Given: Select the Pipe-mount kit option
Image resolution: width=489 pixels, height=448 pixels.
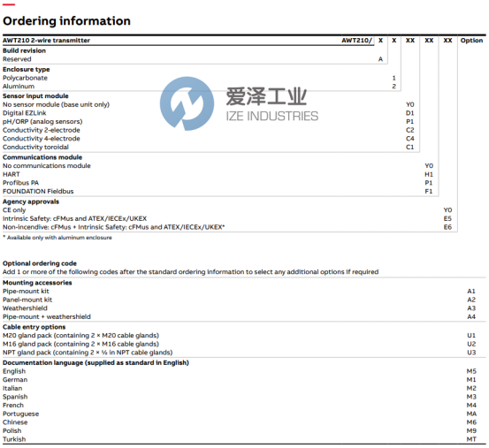Looking at the screenshot, I should click(26, 292).
